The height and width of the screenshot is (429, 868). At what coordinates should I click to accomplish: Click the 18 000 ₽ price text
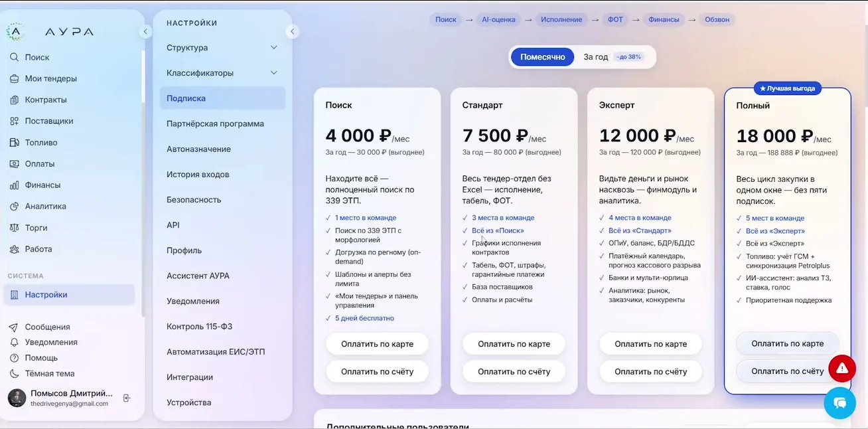pos(774,135)
